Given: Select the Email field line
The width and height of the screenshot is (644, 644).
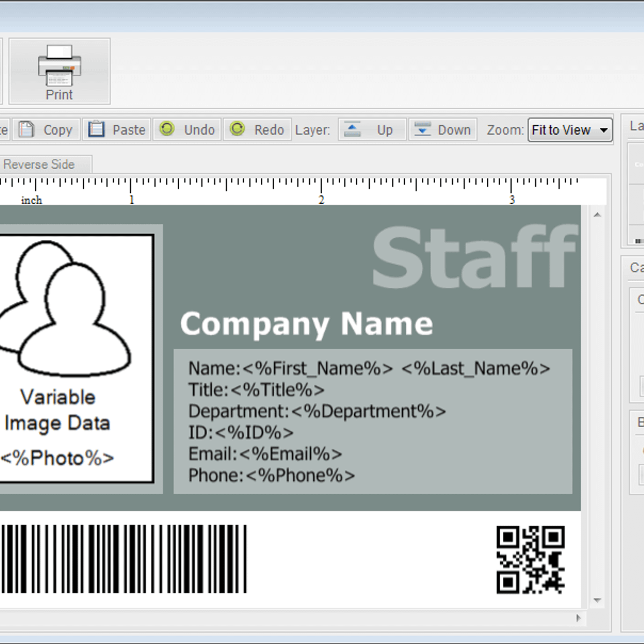Looking at the screenshot, I should (265, 455).
